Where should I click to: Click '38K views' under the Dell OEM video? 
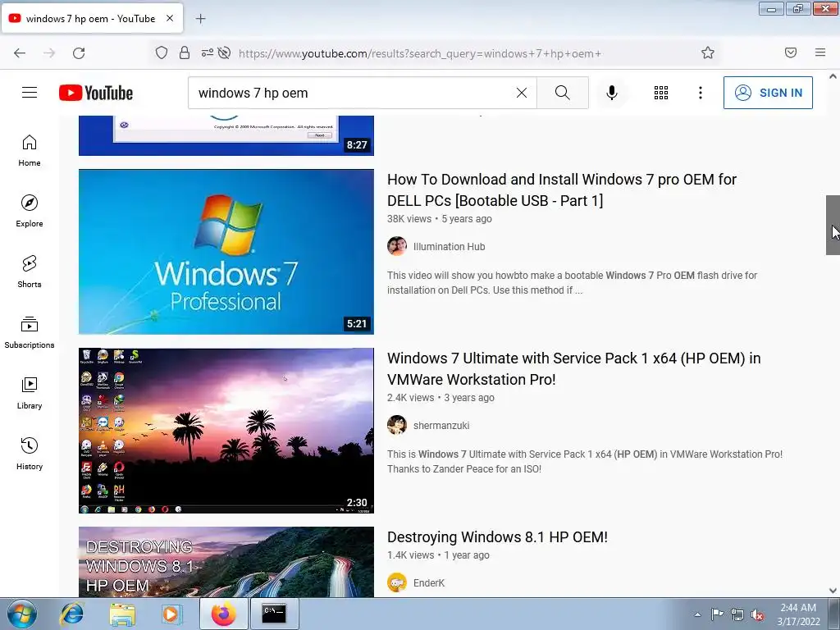click(409, 218)
